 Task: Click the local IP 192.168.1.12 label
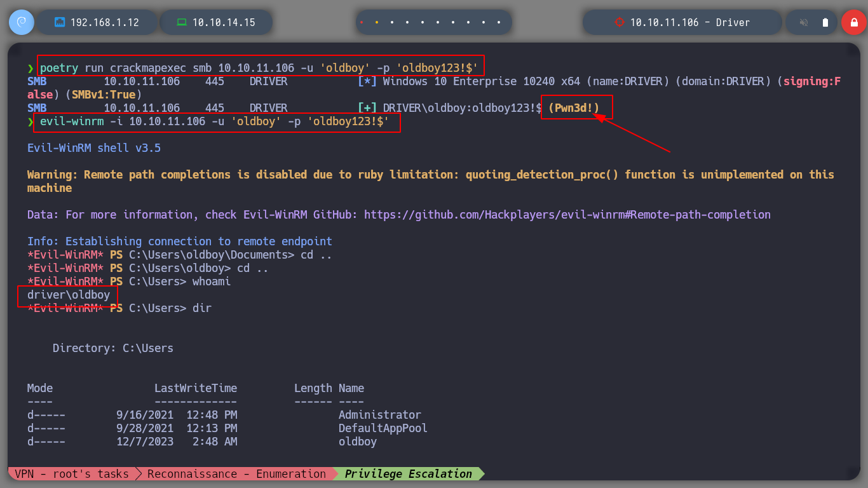(105, 22)
